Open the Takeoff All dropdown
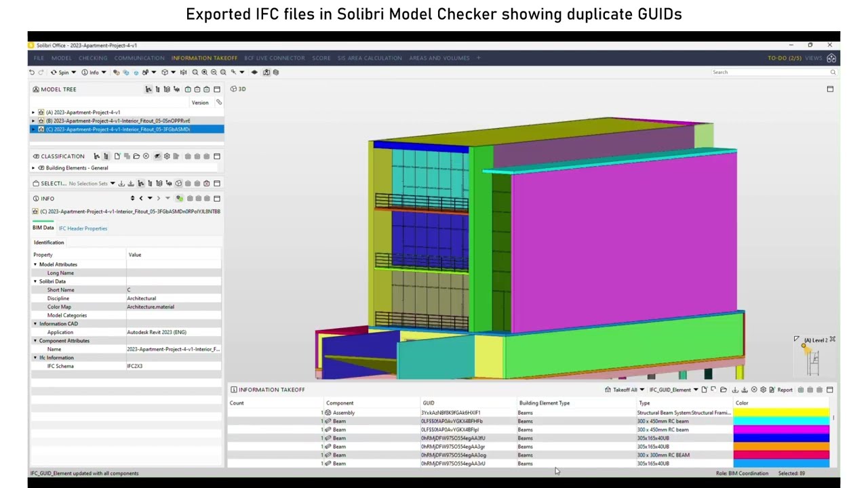The width and height of the screenshot is (868, 488). 642,390
